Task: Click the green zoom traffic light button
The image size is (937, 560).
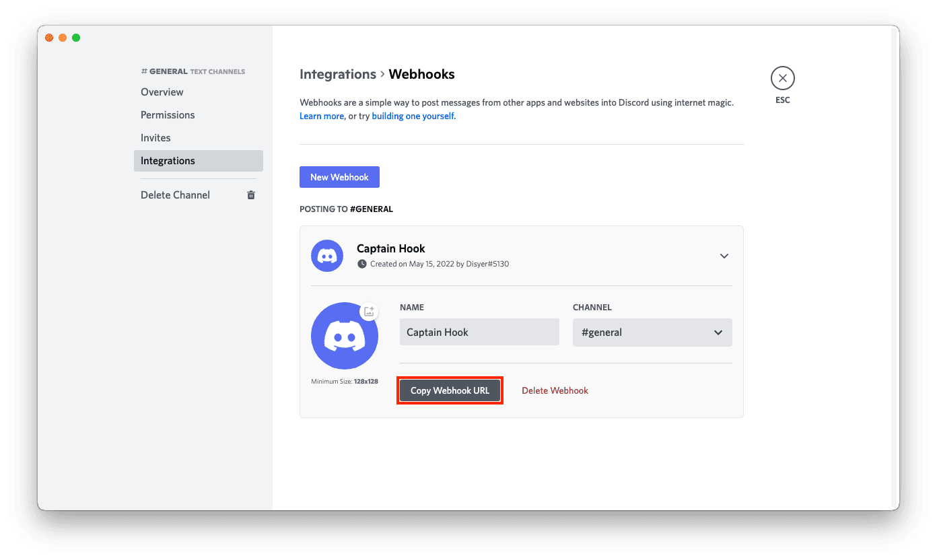Action: coord(76,38)
